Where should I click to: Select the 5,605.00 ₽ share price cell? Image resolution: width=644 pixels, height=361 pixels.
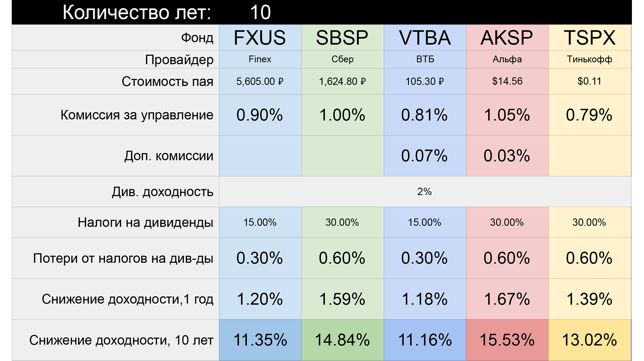(x=260, y=81)
